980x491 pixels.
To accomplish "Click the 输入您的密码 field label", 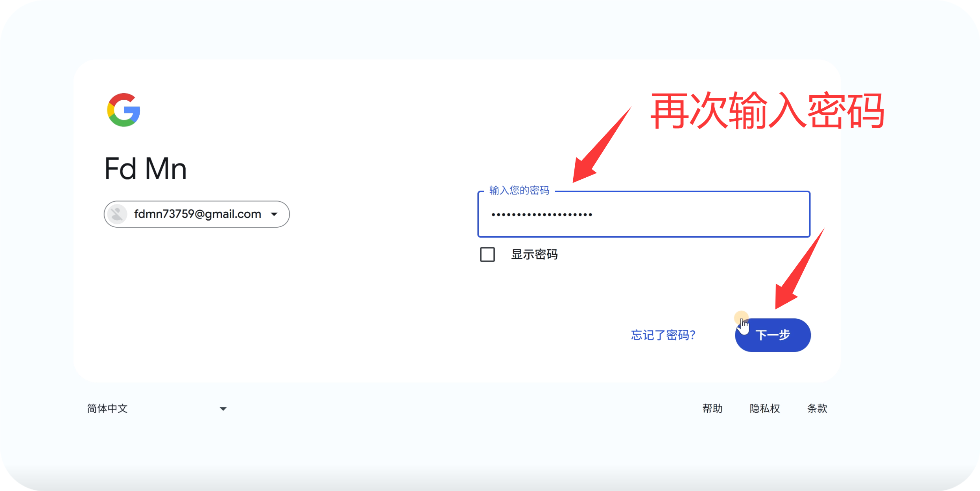I will [x=520, y=191].
